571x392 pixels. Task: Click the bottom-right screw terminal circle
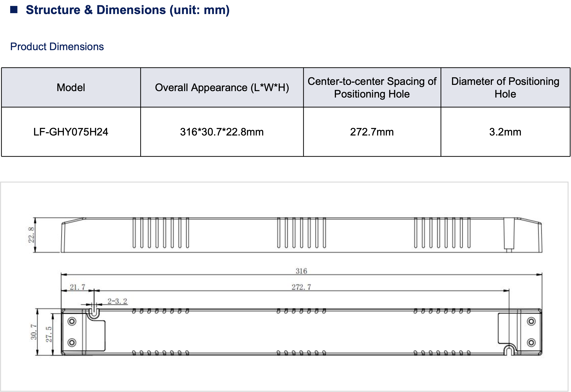point(531,342)
